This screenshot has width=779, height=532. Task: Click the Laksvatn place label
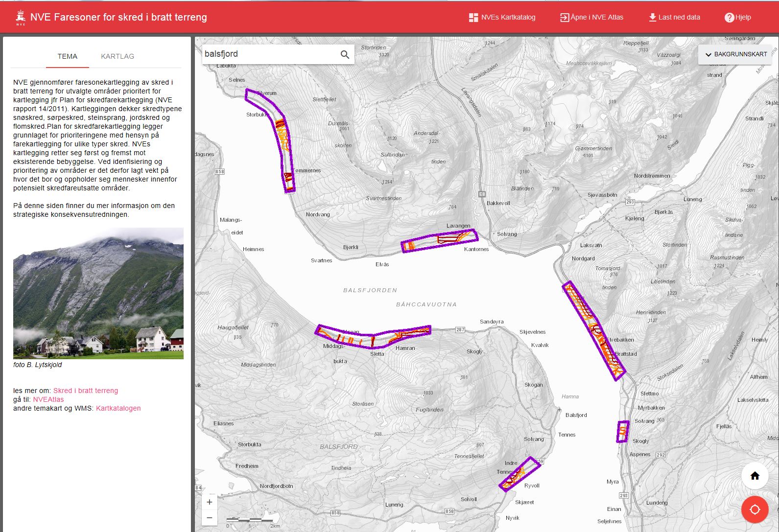pos(591,245)
